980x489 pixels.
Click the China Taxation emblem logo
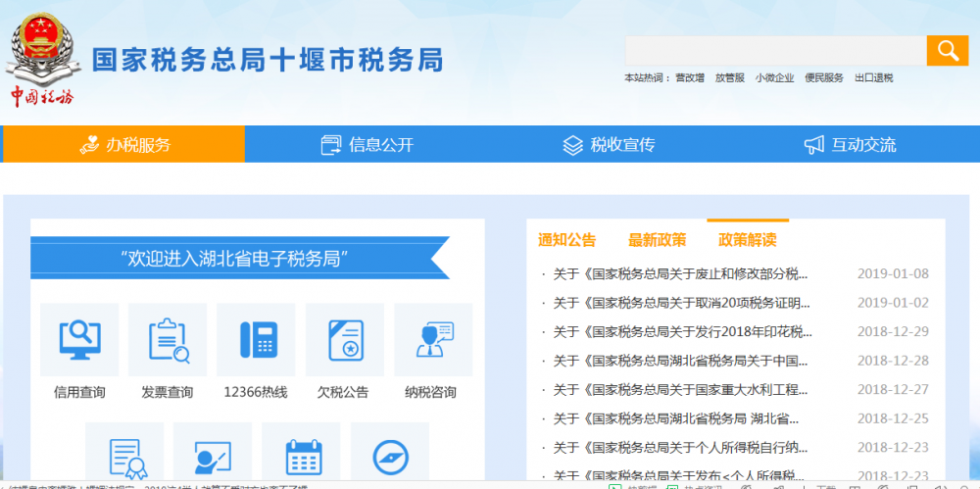pyautogui.click(x=42, y=60)
